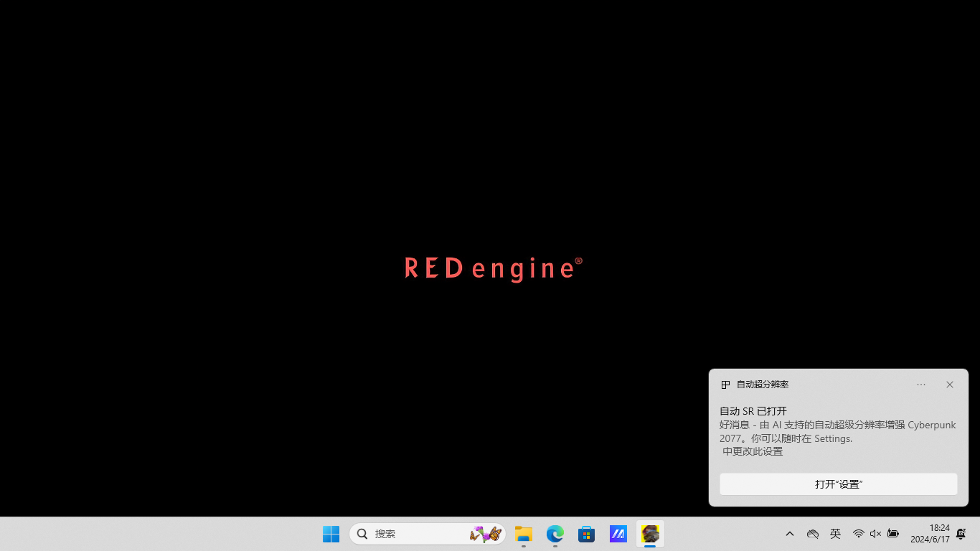The width and height of the screenshot is (980, 551).
Task: Click the 打开"设置" button
Action: [838, 484]
